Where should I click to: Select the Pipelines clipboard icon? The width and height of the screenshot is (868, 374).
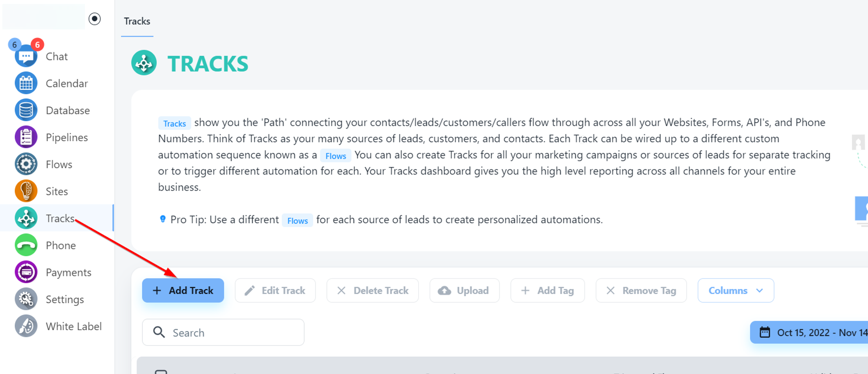point(26,137)
